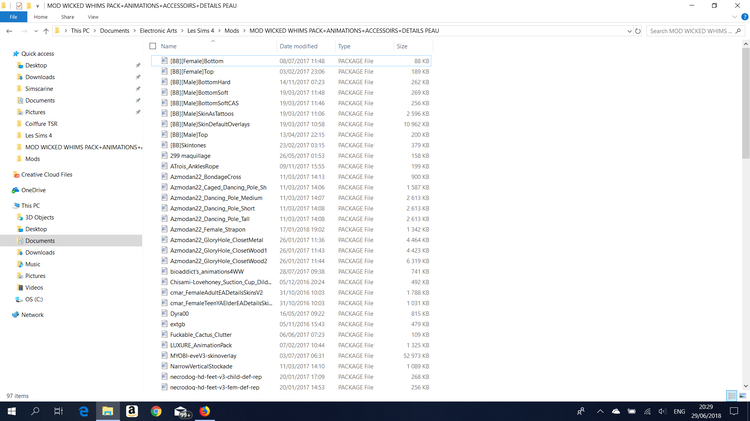Viewport: 750px width, 421px height.
Task: Open Action Center notifications icon
Action: (x=734, y=411)
